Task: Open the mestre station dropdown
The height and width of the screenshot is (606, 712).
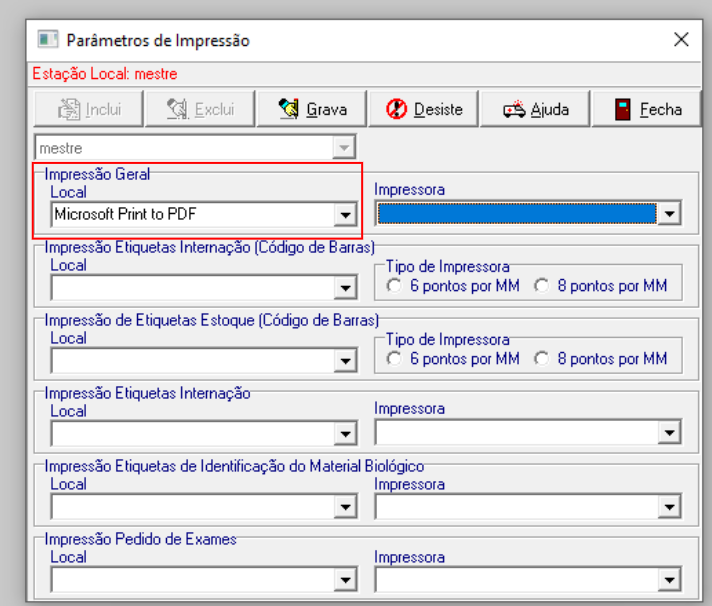Action: pos(344,148)
